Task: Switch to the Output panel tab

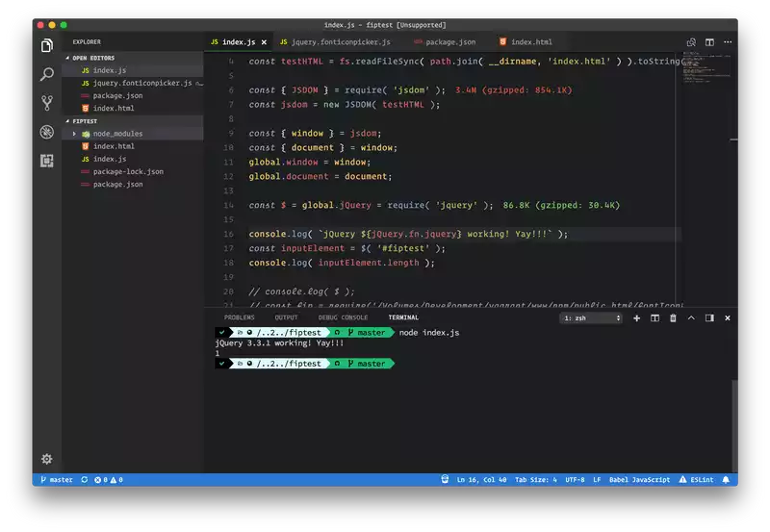Action: point(286,317)
